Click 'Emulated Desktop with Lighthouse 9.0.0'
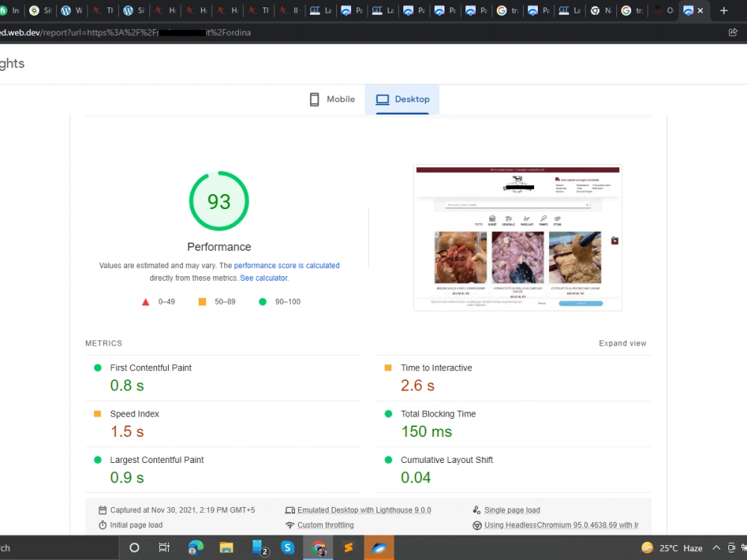Screen dimensions: 747x560 [364, 510]
